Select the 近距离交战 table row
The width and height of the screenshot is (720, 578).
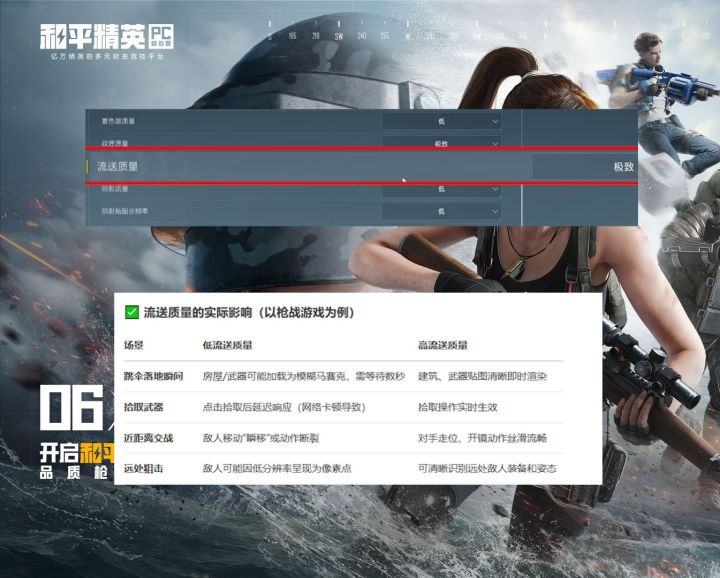(x=343, y=438)
